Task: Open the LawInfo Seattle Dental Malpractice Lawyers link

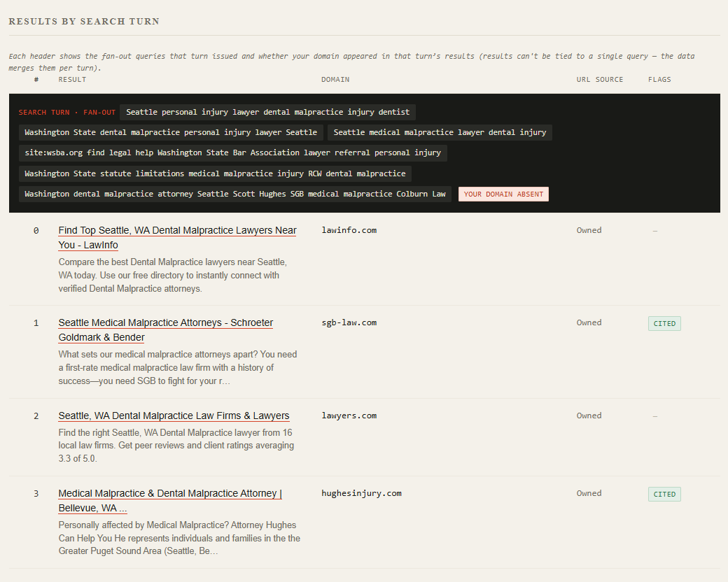Action: (x=177, y=238)
